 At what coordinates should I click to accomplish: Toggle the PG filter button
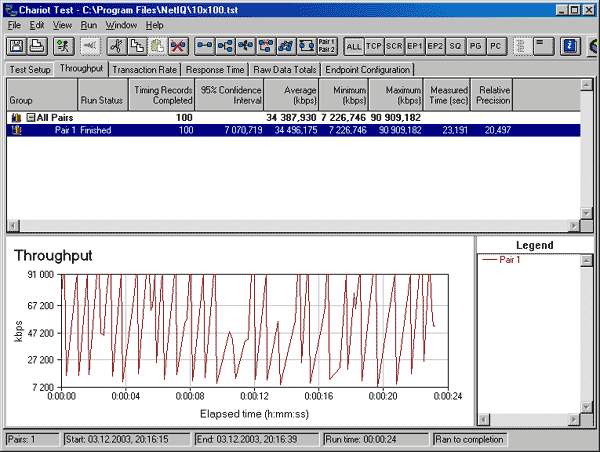[476, 46]
